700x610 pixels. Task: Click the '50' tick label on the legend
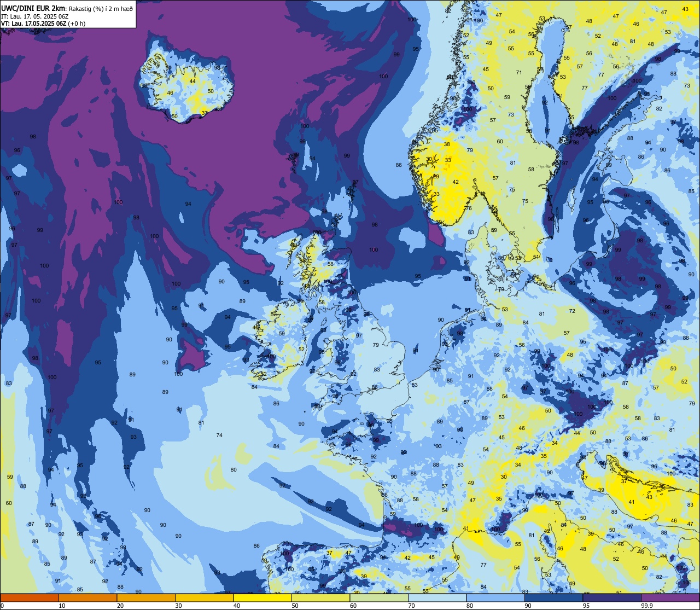(295, 606)
